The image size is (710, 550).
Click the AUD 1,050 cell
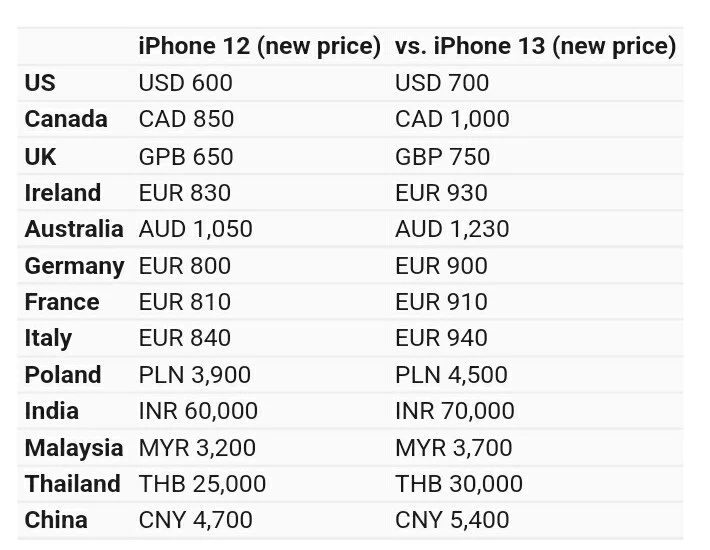(x=196, y=229)
